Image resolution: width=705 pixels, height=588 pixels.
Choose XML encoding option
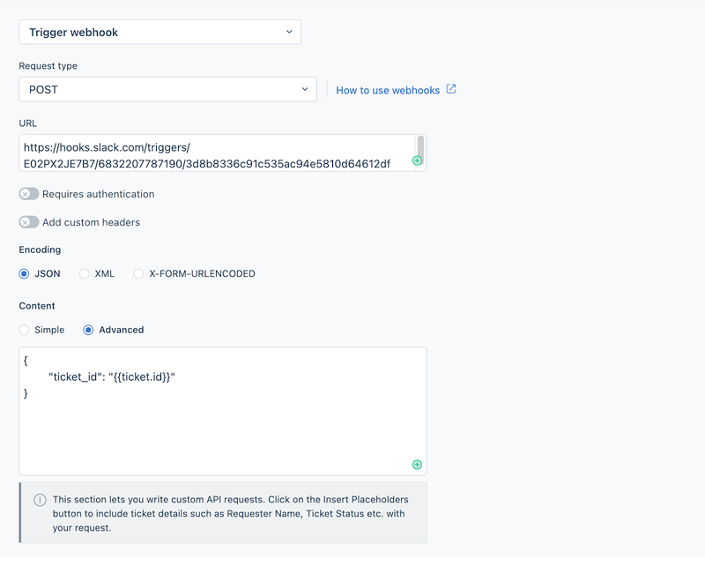pos(85,274)
